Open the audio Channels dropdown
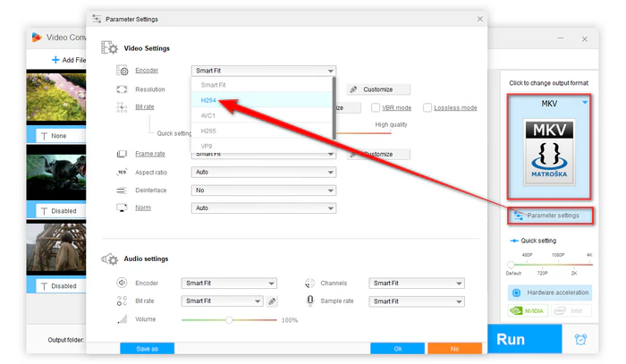The width and height of the screenshot is (626, 364). (x=417, y=284)
